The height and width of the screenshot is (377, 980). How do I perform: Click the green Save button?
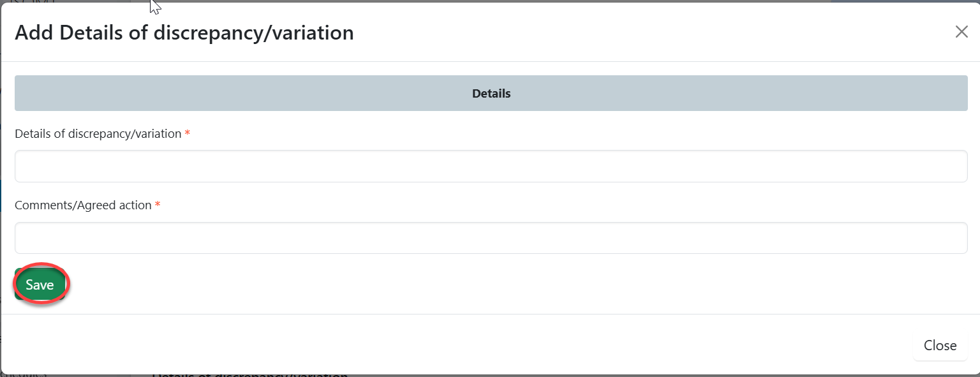coord(40,285)
